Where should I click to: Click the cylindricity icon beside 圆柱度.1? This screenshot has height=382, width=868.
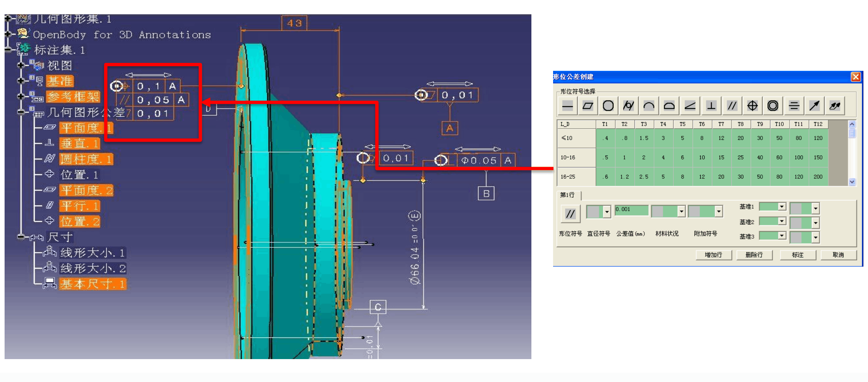coord(50,158)
